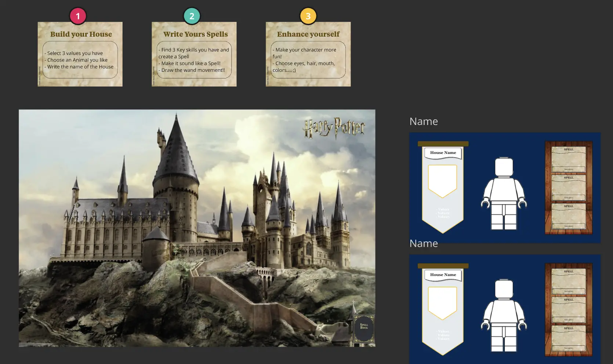
Task: Click the 'Write Yours Spells' card title
Action: pyautogui.click(x=196, y=34)
